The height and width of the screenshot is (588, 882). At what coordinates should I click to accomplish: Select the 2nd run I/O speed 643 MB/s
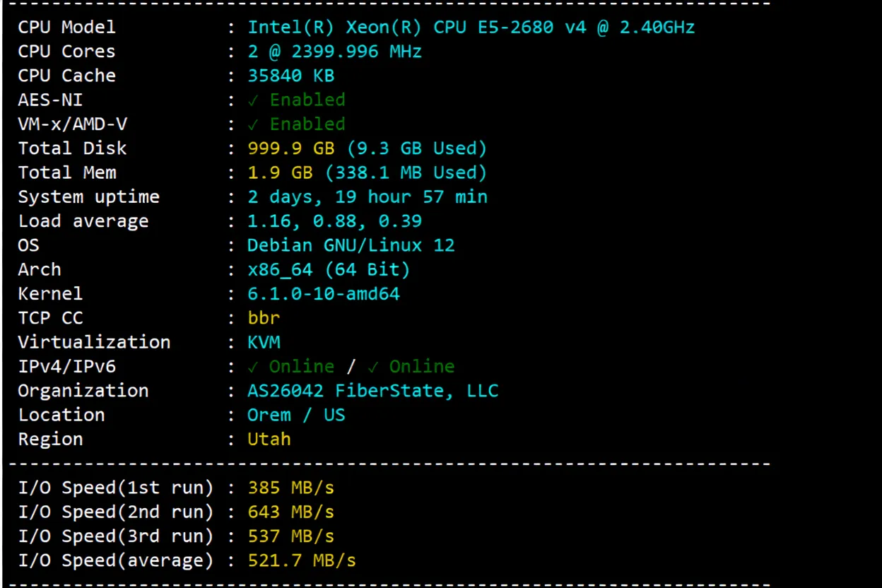pyautogui.click(x=290, y=512)
